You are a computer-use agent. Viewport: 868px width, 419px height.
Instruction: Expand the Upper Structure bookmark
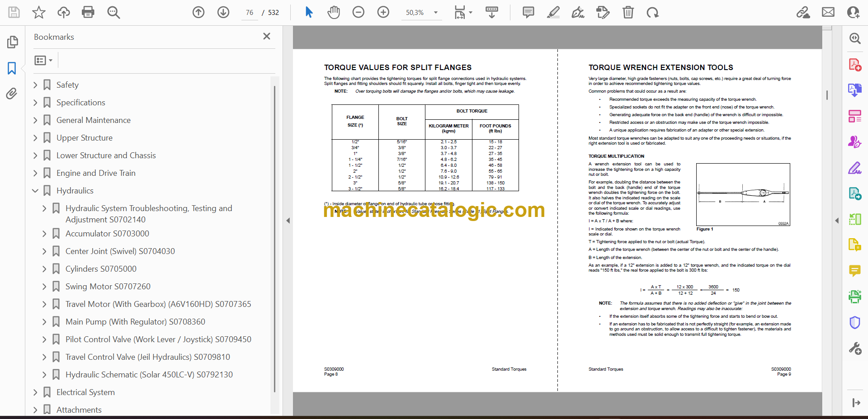(x=35, y=138)
